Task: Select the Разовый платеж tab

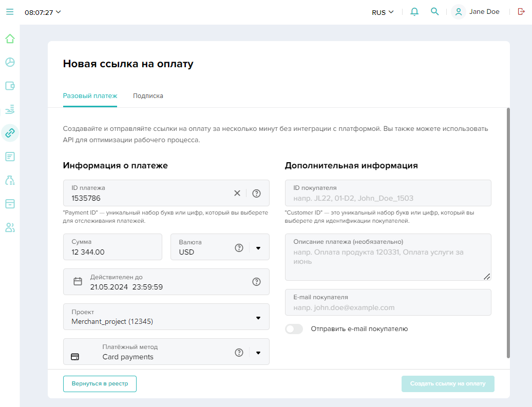Action: (90, 96)
